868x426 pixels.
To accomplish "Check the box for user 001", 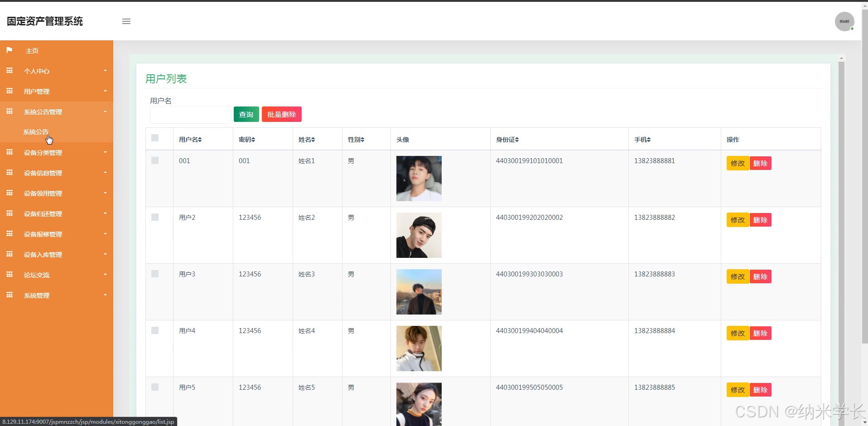I will (155, 160).
